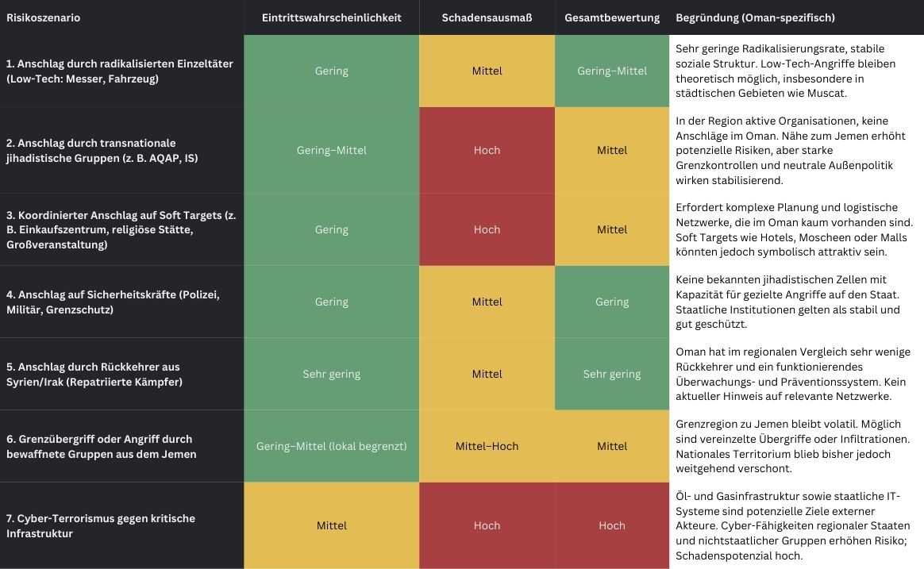The height and width of the screenshot is (569, 924).
Task: Select scenario 7 Cyber-Terrorismus row title
Action: 101,525
